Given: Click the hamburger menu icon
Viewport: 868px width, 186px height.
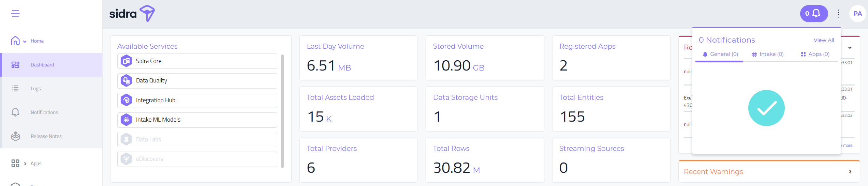Looking at the screenshot, I should point(15,14).
